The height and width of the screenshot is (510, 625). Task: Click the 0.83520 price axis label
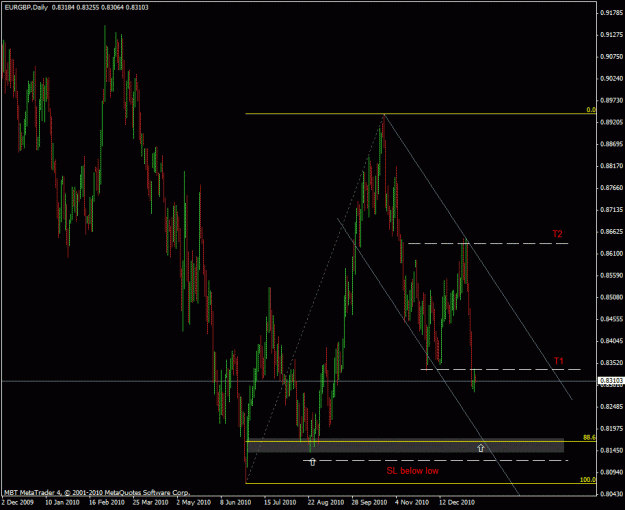coord(612,363)
